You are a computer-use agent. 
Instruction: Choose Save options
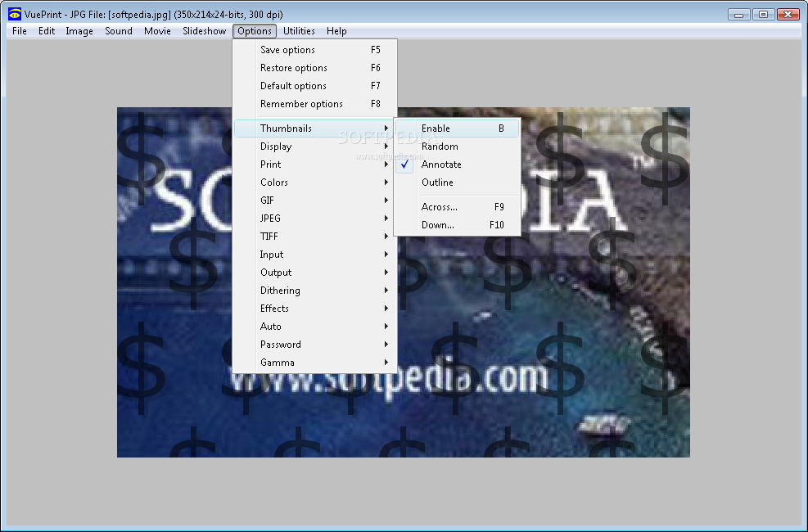tap(315, 50)
